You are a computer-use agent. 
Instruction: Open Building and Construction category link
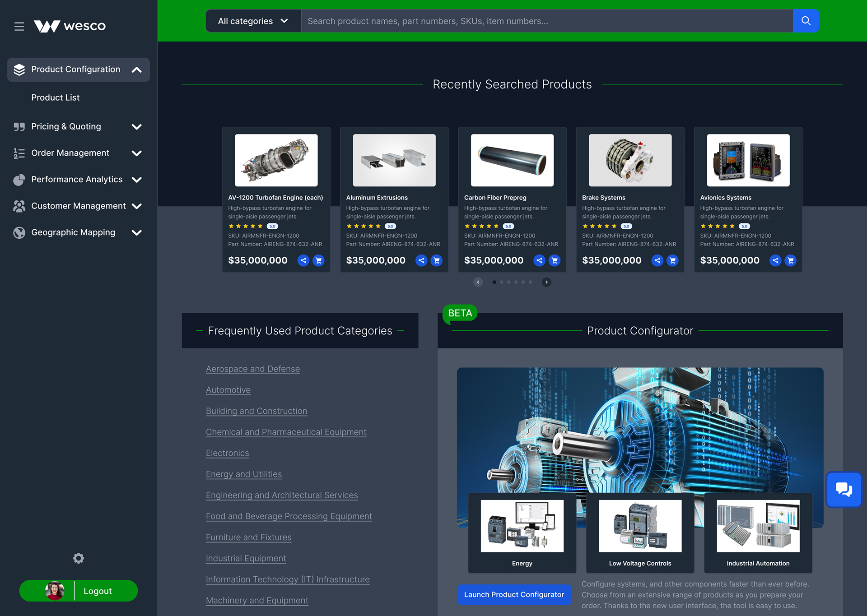point(256,411)
